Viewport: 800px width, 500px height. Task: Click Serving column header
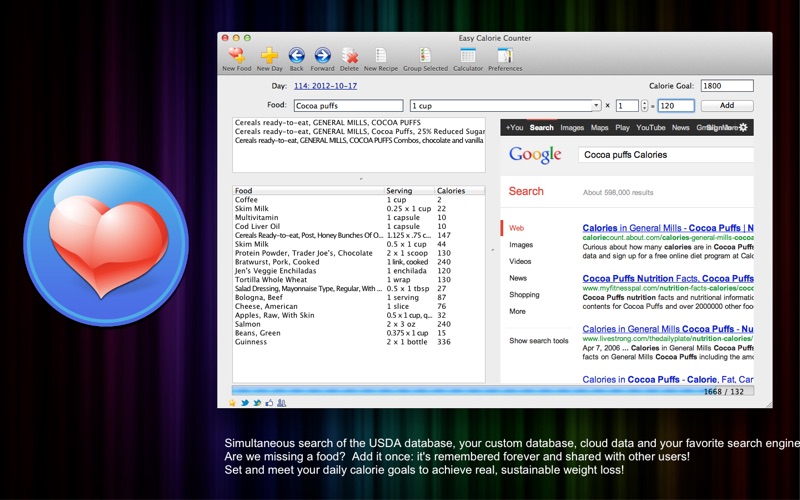[x=410, y=190]
